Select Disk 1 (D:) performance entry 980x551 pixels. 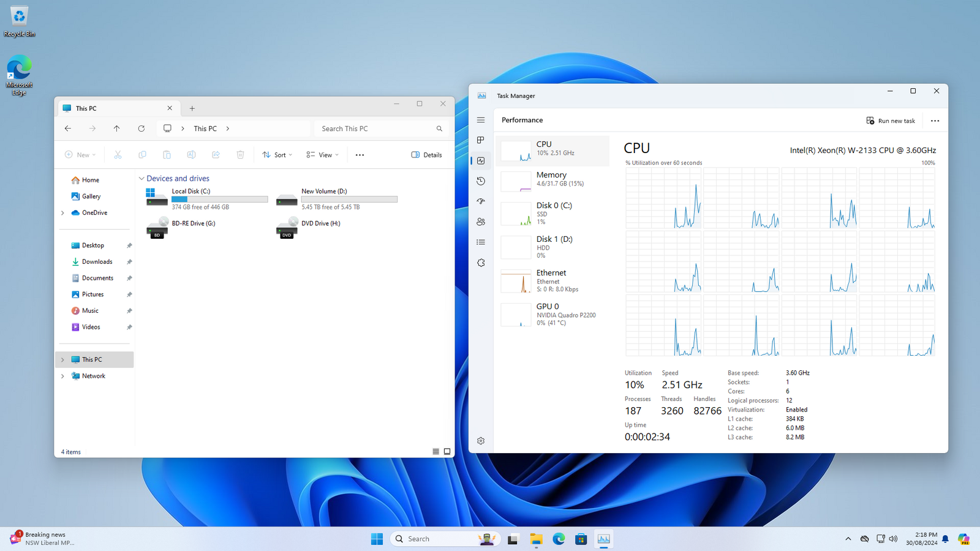tap(552, 247)
